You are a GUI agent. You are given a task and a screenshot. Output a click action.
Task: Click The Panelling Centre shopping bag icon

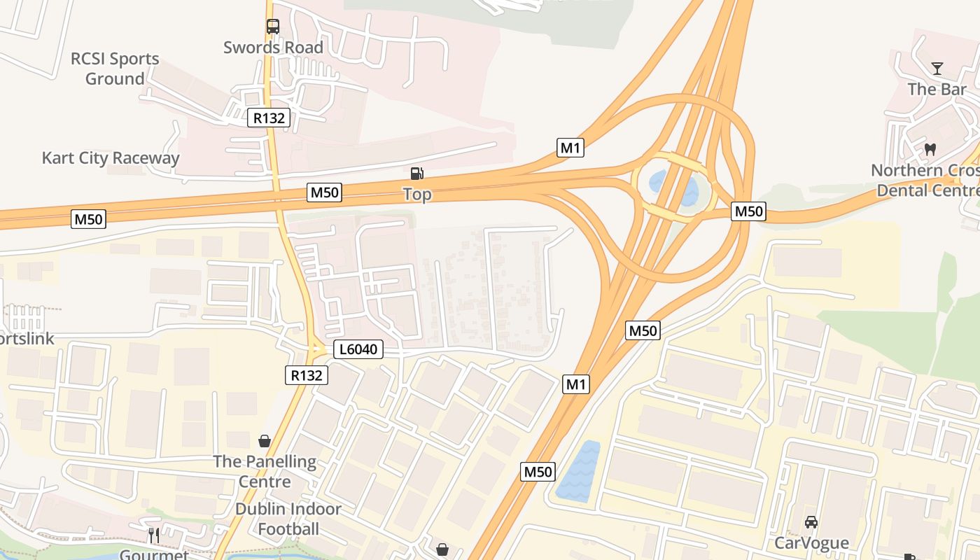265,441
